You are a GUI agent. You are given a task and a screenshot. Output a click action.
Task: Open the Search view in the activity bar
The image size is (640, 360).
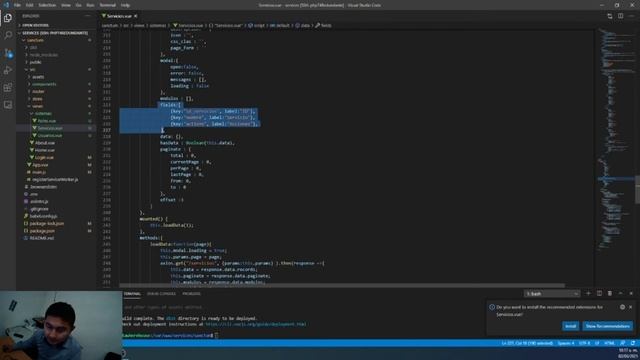click(x=8, y=35)
